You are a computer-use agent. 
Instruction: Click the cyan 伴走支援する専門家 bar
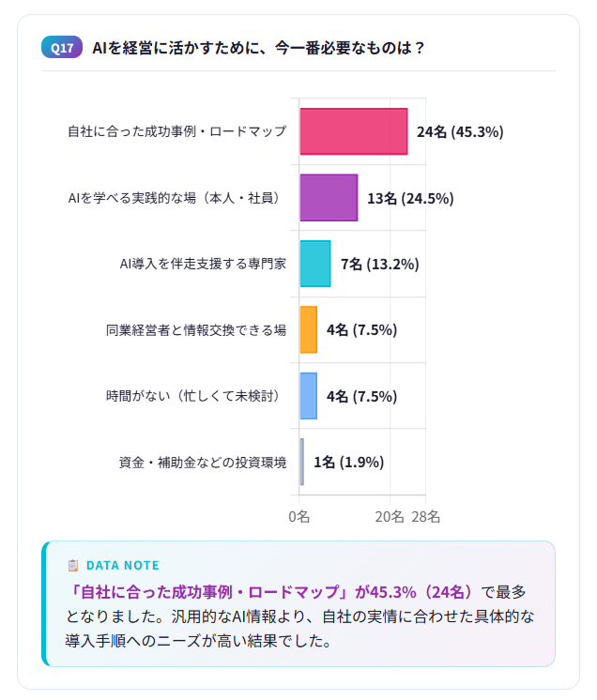315,264
